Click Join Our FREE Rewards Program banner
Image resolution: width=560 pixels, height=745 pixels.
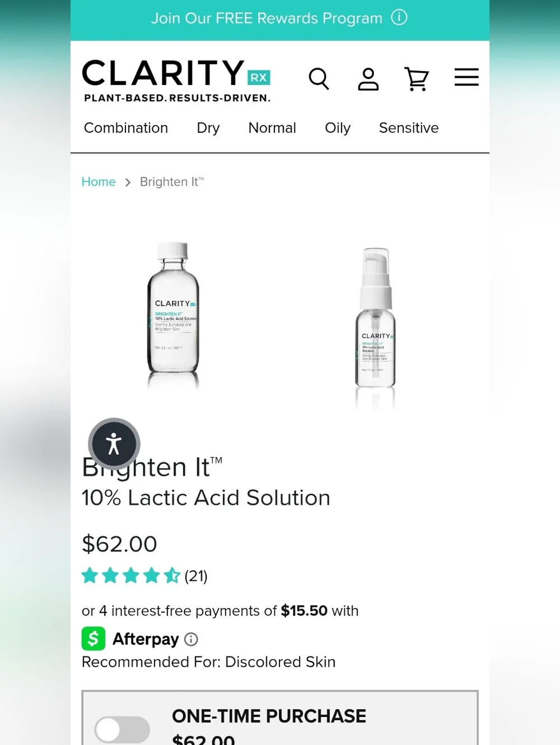[267, 18]
